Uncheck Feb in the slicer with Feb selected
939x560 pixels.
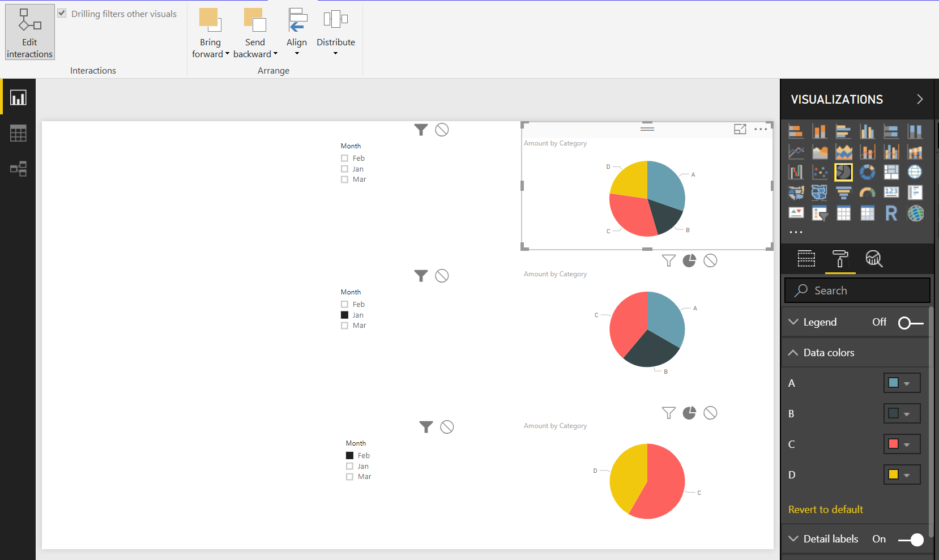(x=349, y=455)
